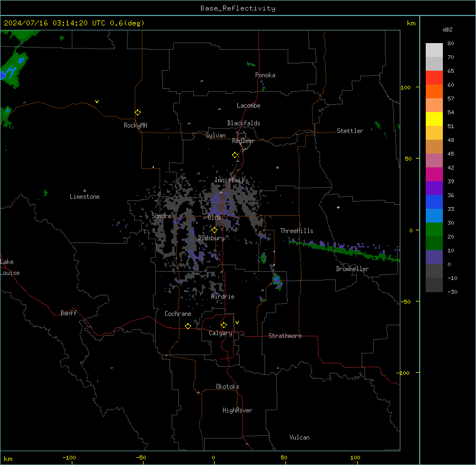Click the Drumheller town label
Image resolution: width=476 pixels, height=465 pixels.
[352, 269]
